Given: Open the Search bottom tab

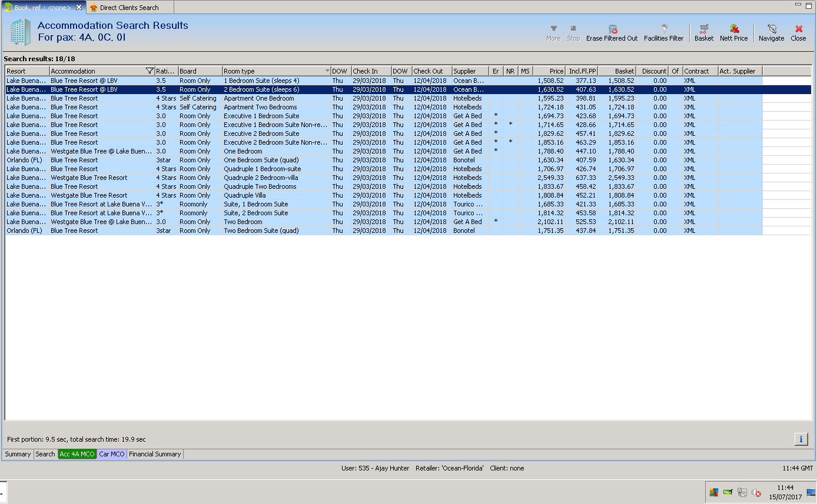Looking at the screenshot, I should pos(45,454).
